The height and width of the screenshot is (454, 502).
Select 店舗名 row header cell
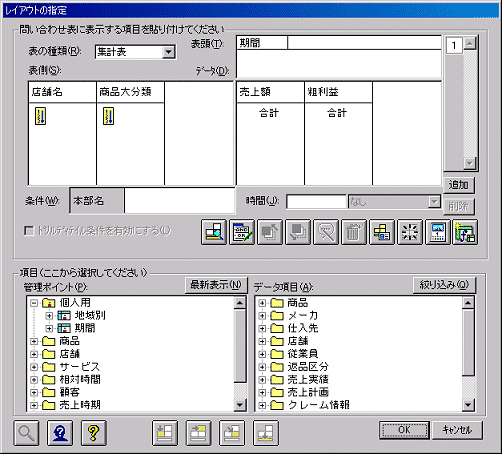point(62,92)
